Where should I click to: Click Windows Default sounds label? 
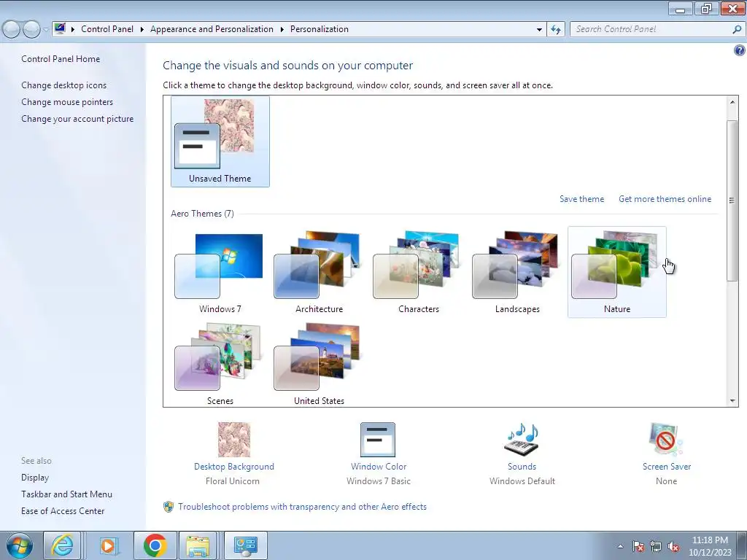(522, 481)
